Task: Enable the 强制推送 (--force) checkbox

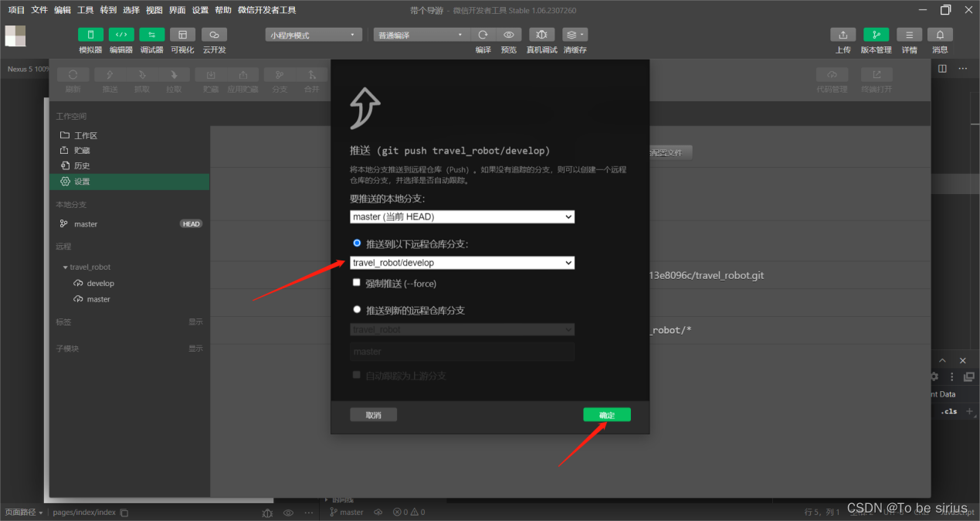Action: pyautogui.click(x=357, y=282)
